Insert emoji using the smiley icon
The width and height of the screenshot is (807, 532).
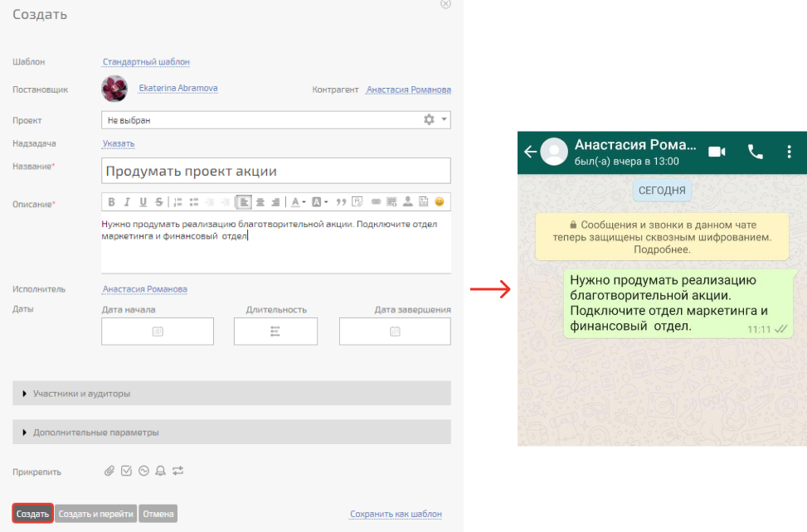(440, 201)
